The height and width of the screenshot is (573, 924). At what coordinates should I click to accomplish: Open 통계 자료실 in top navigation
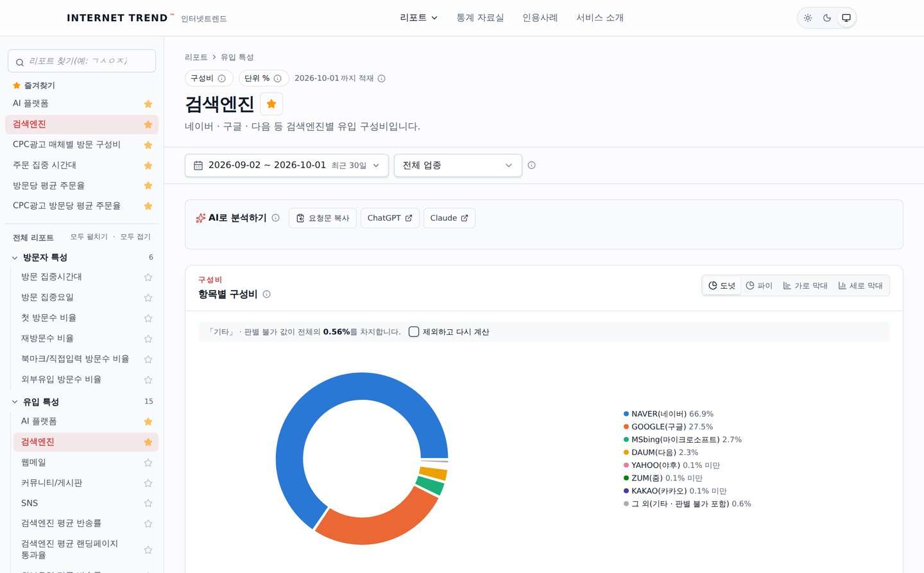(480, 18)
